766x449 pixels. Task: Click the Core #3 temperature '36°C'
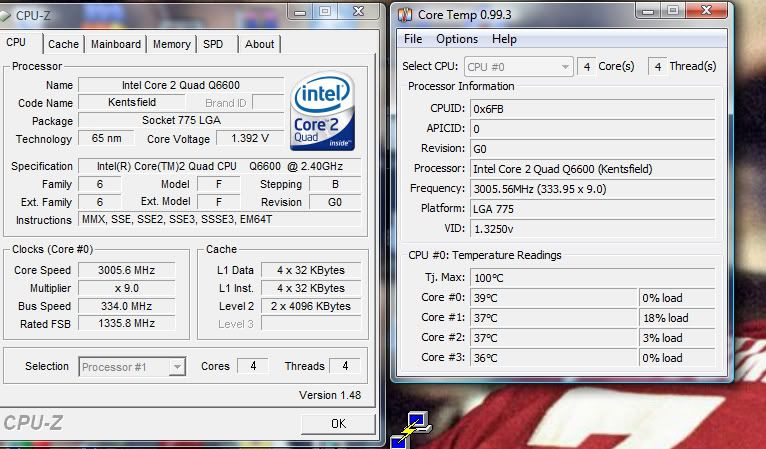554,358
